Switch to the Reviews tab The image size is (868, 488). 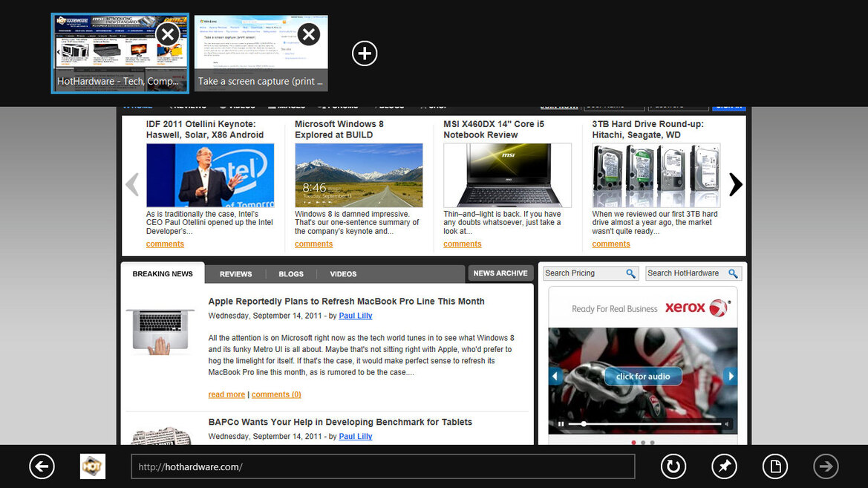click(x=236, y=274)
